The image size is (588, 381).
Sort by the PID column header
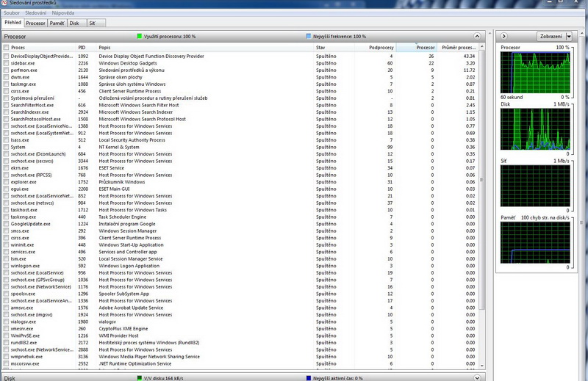[x=82, y=48]
